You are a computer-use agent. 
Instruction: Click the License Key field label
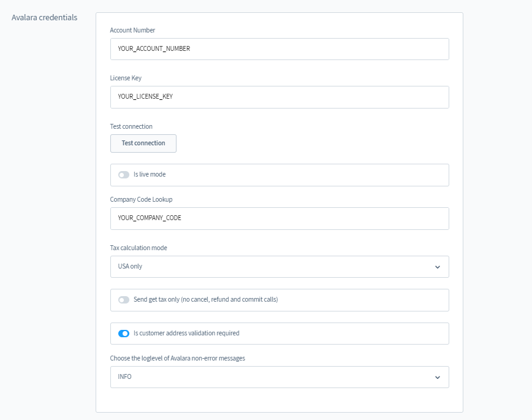pyautogui.click(x=126, y=78)
